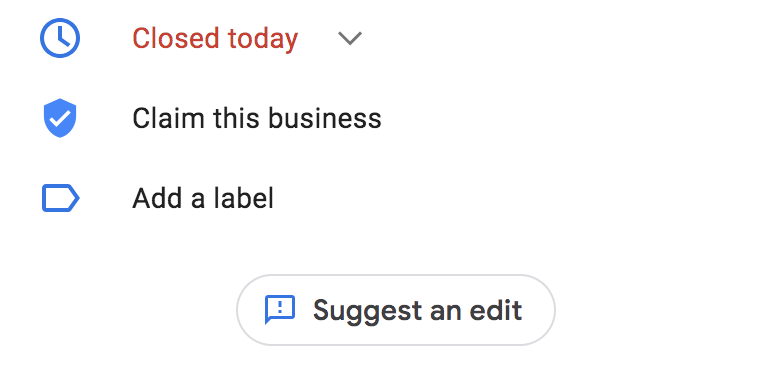
Task: Click the blue shield checkmark icon
Action: click(x=60, y=118)
